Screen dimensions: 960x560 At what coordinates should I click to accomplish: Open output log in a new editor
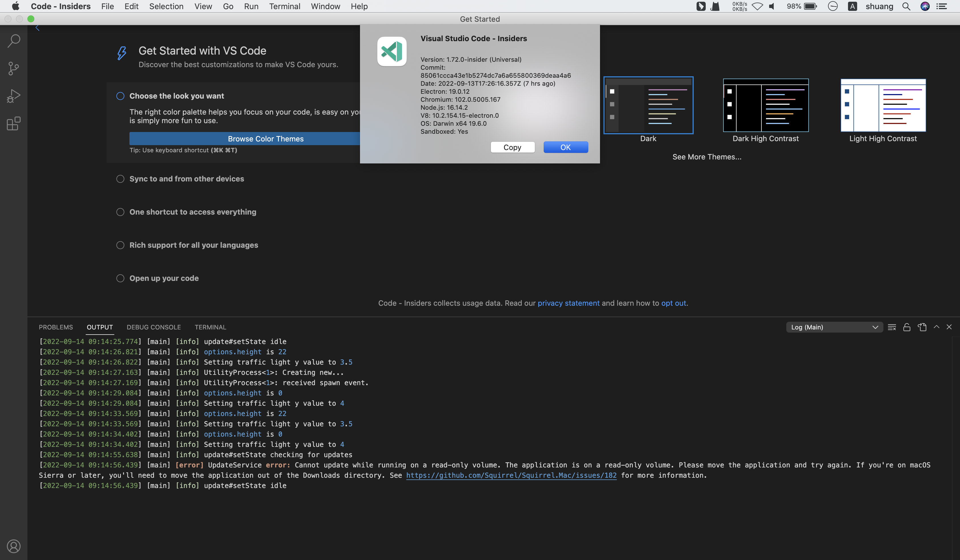click(922, 327)
